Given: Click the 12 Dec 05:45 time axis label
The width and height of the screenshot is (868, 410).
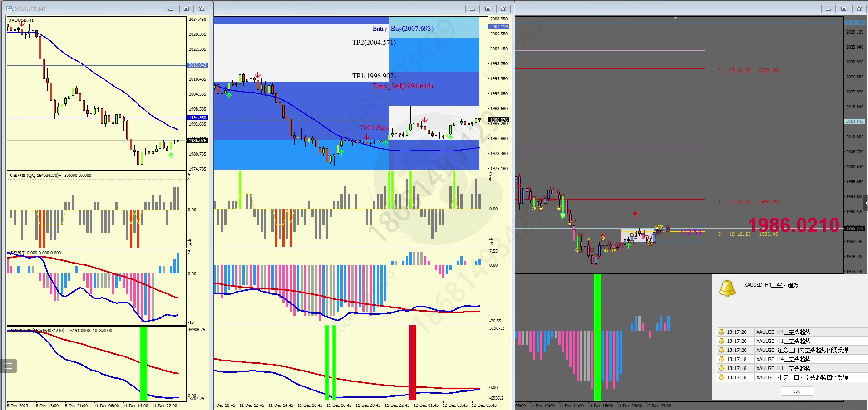Looking at the screenshot, I should coord(484,405).
